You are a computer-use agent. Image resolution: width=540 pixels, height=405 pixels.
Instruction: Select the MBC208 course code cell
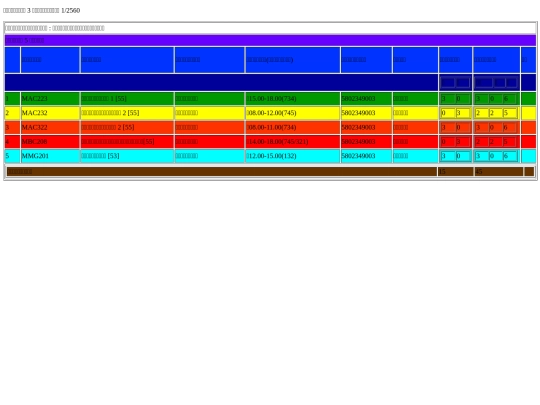coord(50,142)
